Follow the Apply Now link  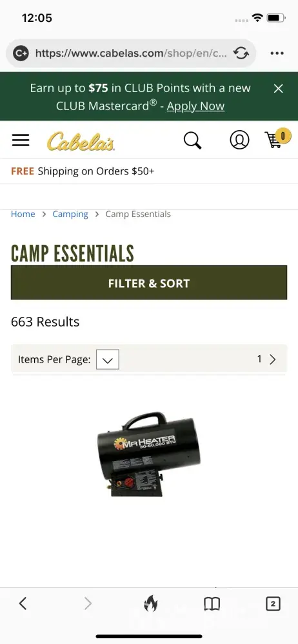(195, 106)
